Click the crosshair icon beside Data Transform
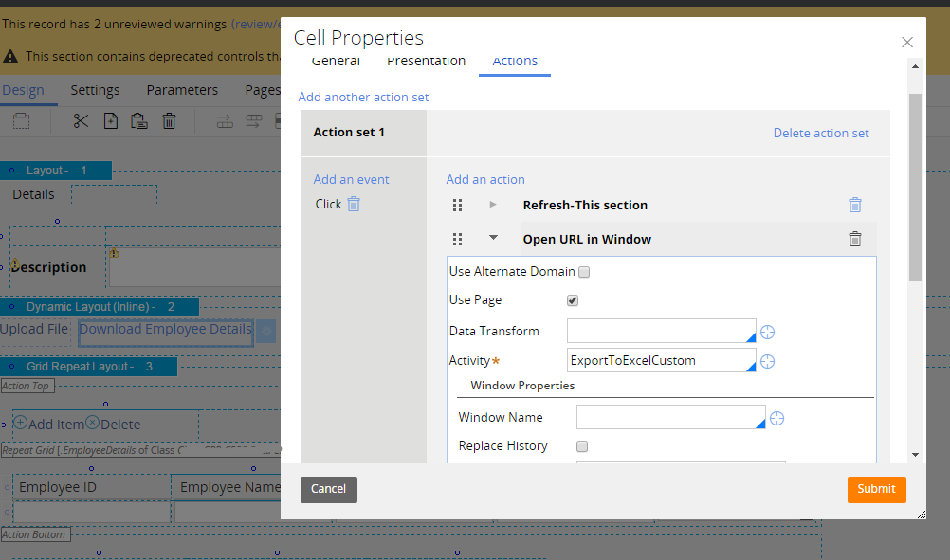This screenshot has height=560, width=950. pyautogui.click(x=767, y=332)
